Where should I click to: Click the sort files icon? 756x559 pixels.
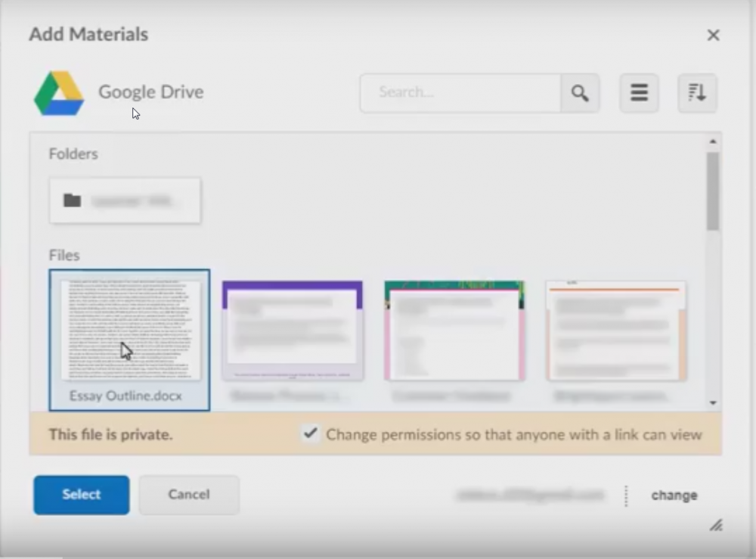696,92
